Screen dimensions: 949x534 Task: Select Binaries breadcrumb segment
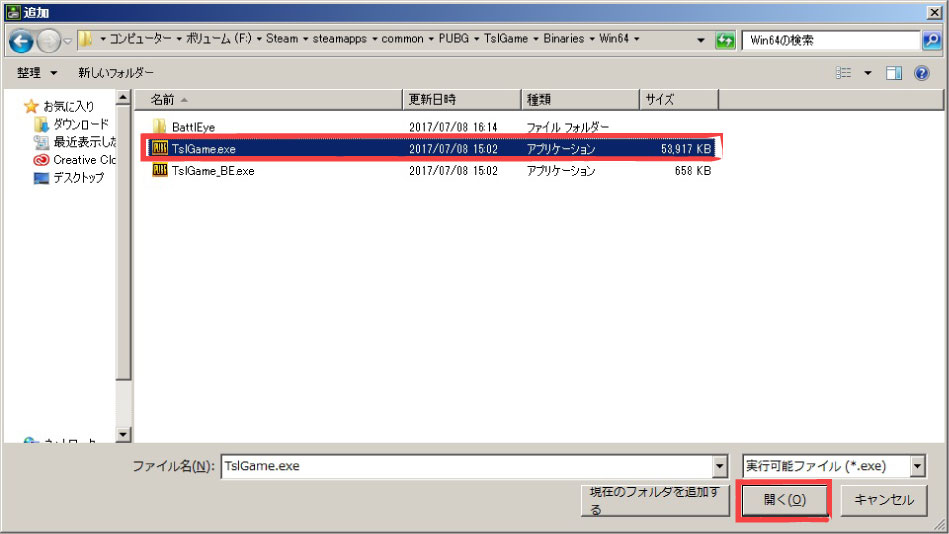click(563, 39)
